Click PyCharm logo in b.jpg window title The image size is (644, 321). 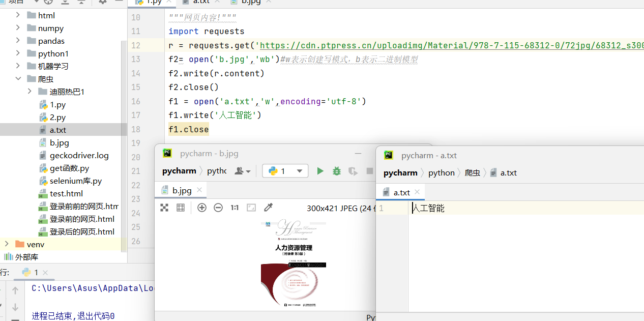tap(167, 153)
